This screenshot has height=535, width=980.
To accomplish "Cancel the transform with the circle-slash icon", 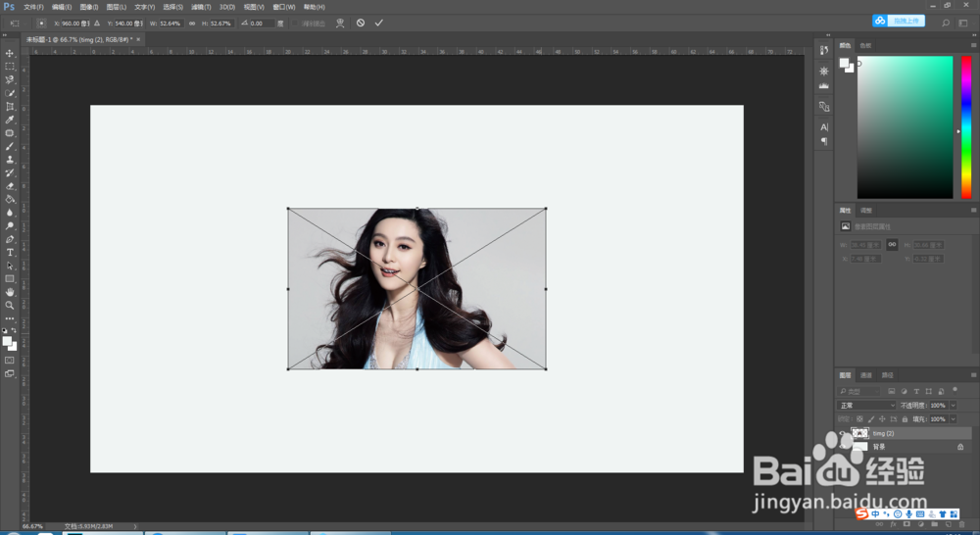I will (361, 24).
